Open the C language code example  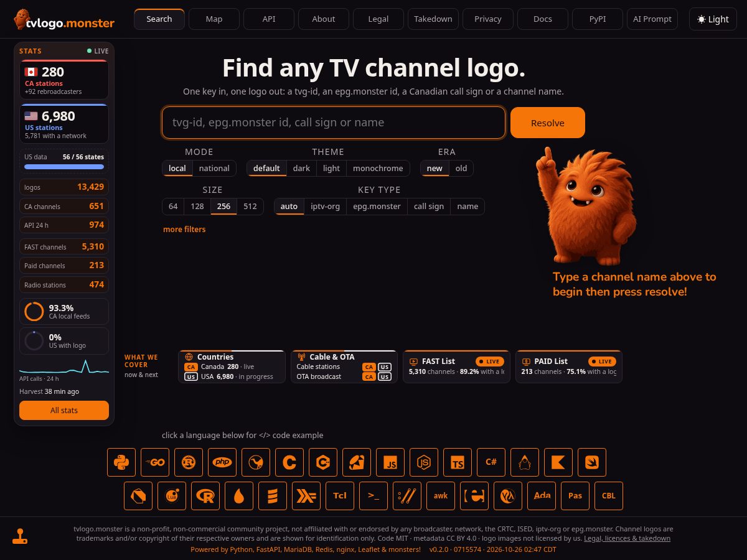(289, 462)
